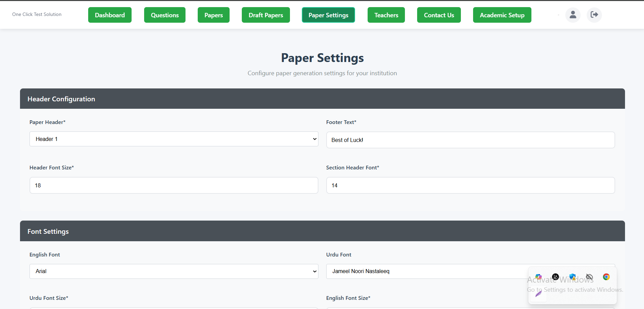Open the Contact Us page
The height and width of the screenshot is (309, 644).
point(439,15)
